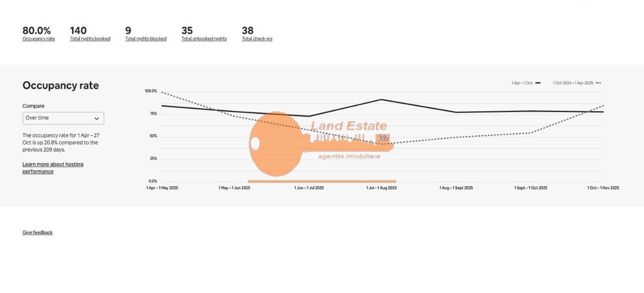The width and height of the screenshot is (644, 293).
Task: Click the Total nights blocked link
Action: pyautogui.click(x=146, y=39)
